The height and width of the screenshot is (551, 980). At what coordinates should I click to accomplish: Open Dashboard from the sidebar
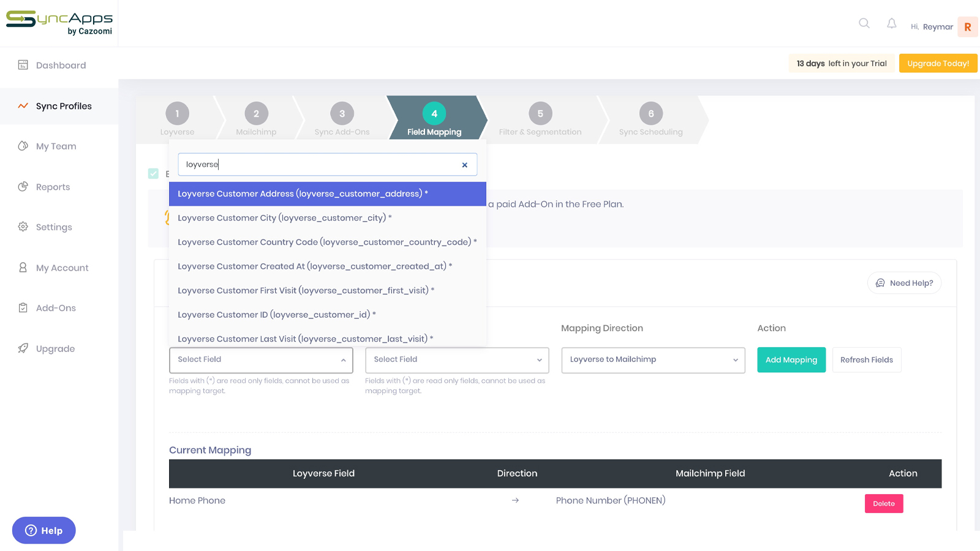pos(61,66)
